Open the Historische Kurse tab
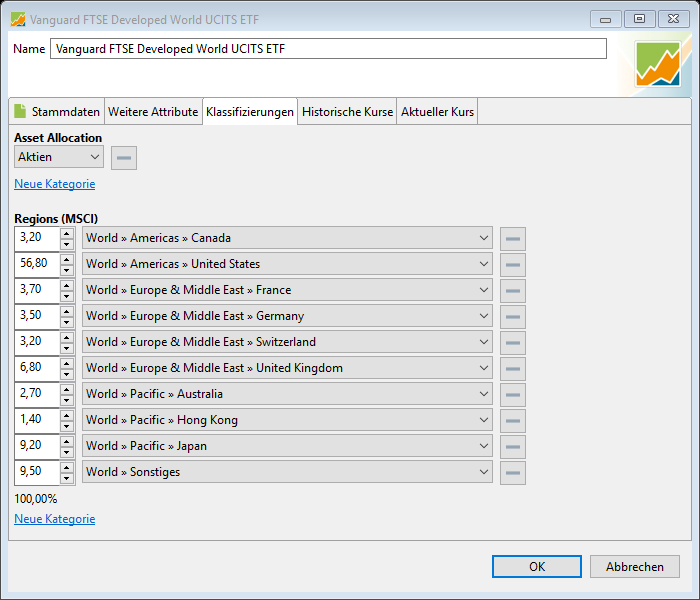 pos(347,112)
